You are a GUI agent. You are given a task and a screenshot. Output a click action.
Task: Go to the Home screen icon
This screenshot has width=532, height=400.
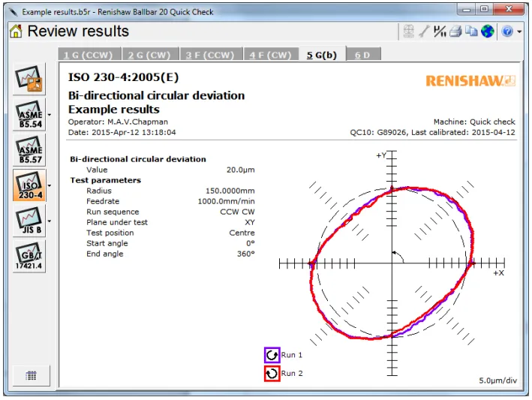tap(16, 32)
